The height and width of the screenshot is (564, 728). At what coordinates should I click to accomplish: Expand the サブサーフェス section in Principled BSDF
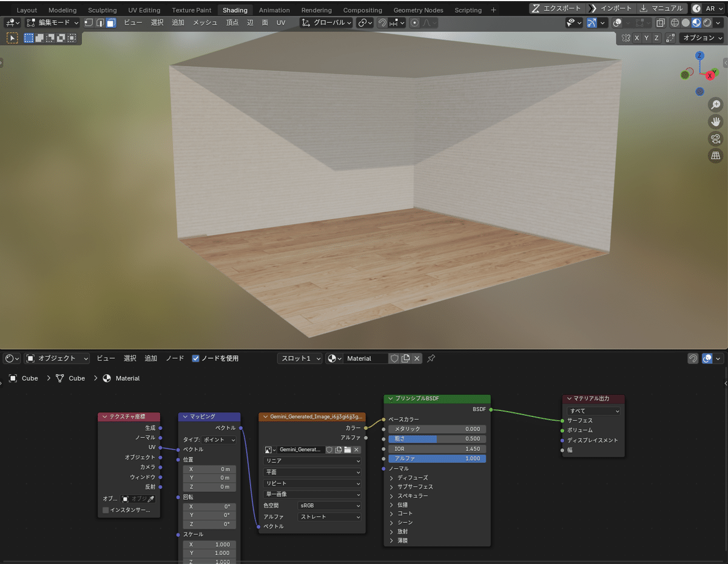[415, 487]
